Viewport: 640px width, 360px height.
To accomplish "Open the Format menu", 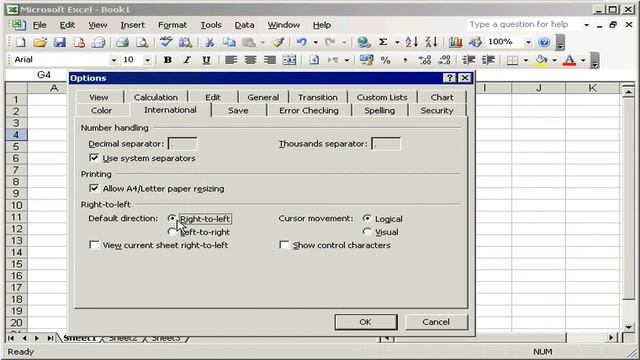I will (172, 25).
